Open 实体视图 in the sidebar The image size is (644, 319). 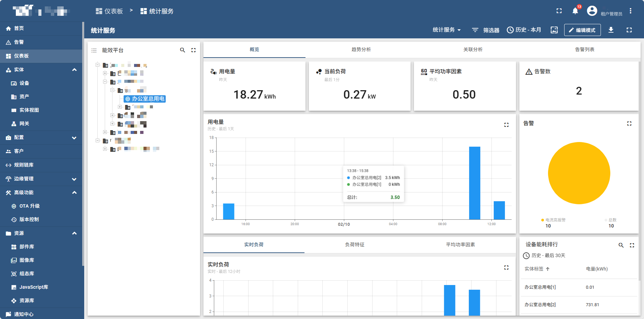[41, 110]
